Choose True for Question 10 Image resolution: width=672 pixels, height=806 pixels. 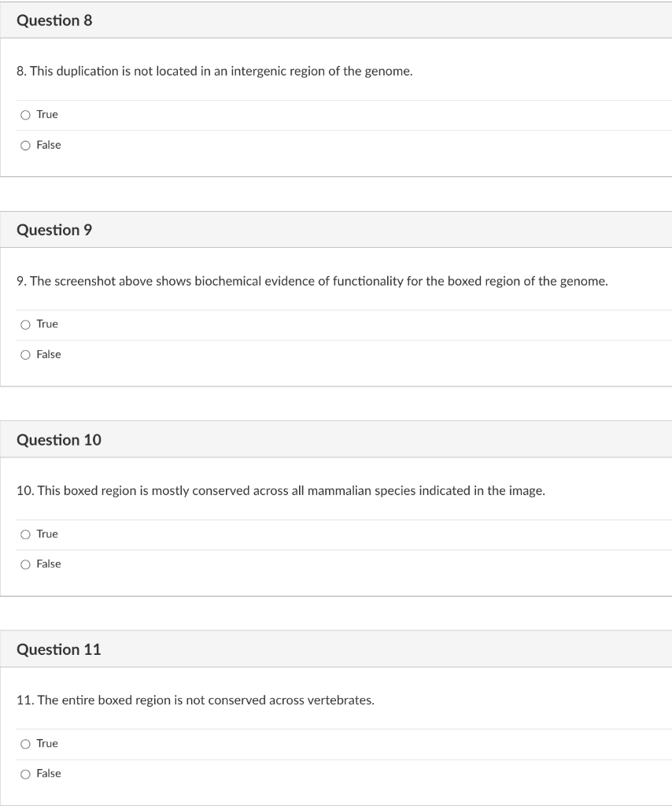(x=25, y=534)
